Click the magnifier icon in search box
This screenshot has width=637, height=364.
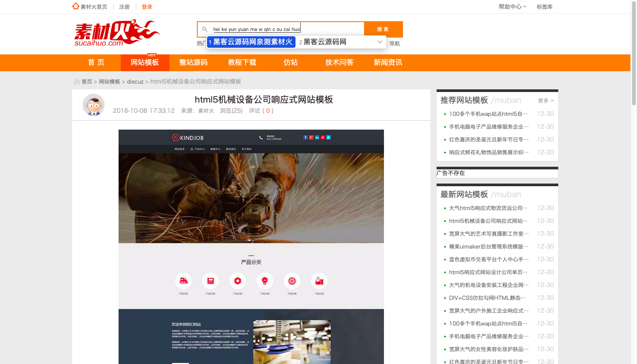[204, 30]
